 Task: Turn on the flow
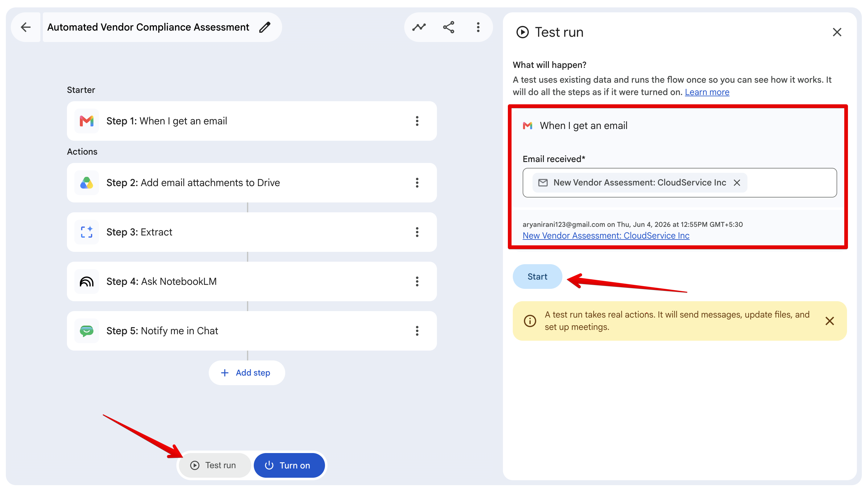289,465
